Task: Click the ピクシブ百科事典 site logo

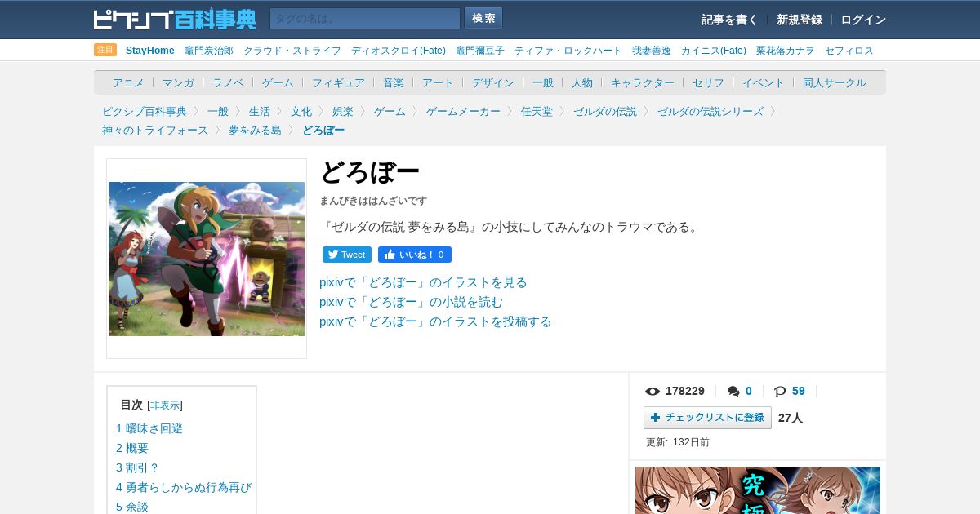Action: [x=175, y=19]
